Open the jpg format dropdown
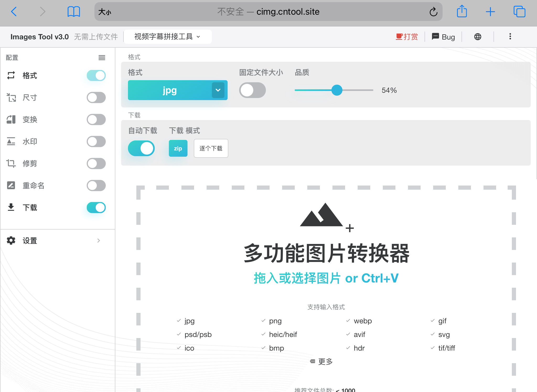The height and width of the screenshot is (392, 537). tap(218, 90)
